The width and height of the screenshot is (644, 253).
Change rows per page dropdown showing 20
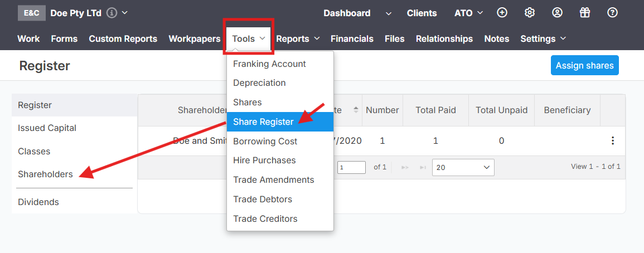[463, 168]
